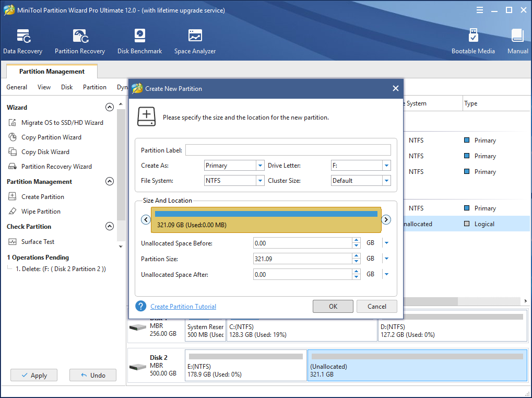Open the Partition menu
This screenshot has width=532, height=398.
click(94, 87)
